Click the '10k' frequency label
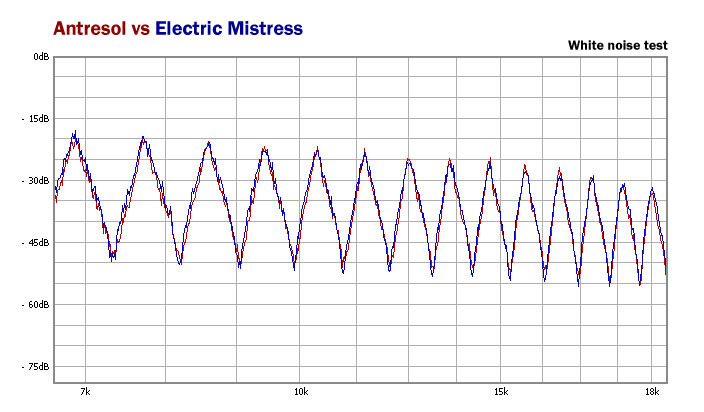The height and width of the screenshot is (412, 704). [x=301, y=392]
